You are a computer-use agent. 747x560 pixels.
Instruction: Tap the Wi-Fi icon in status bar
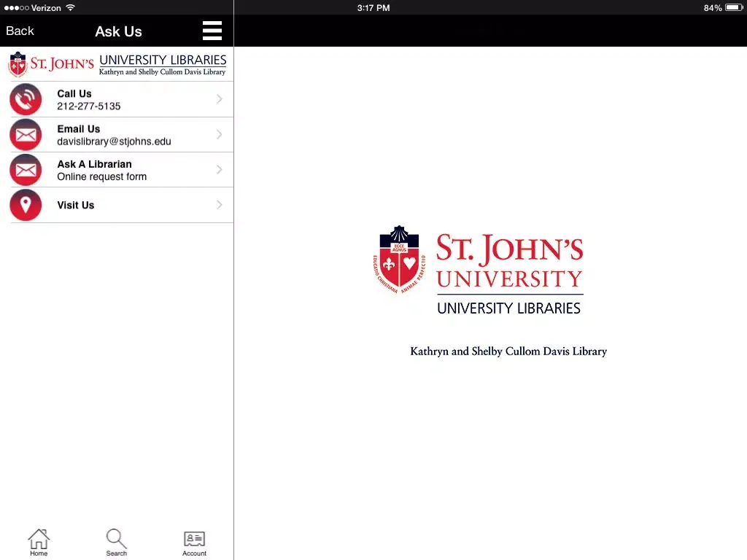[70, 7]
